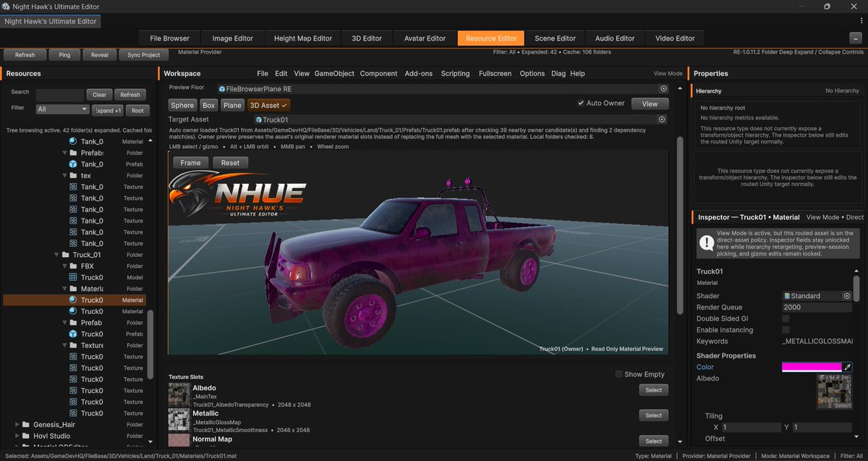Switch to the Height Map Editor tab
The width and height of the screenshot is (868, 461).
303,38
